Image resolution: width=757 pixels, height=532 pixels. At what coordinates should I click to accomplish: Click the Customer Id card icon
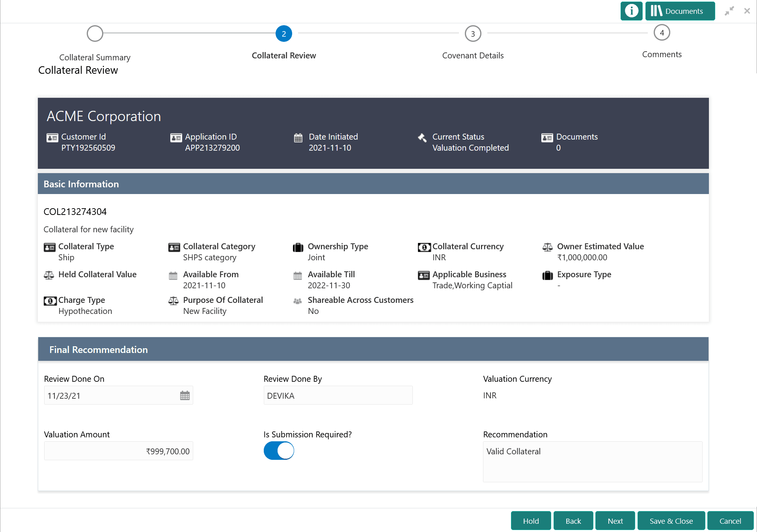52,138
